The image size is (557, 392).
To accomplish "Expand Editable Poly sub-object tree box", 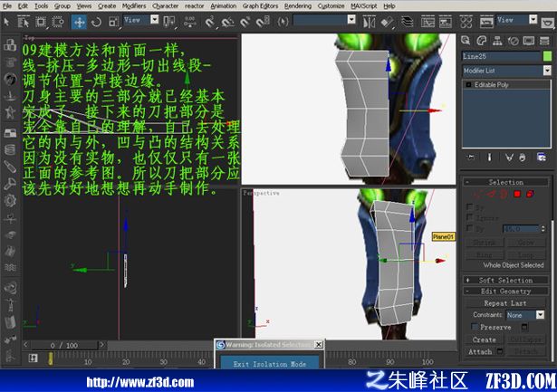I will pyautogui.click(x=468, y=84).
